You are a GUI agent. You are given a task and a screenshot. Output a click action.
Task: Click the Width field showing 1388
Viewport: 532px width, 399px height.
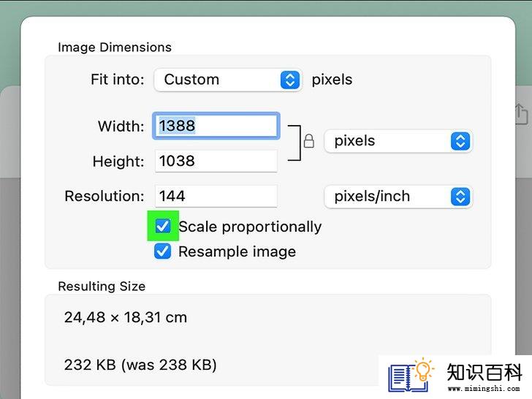(x=216, y=126)
